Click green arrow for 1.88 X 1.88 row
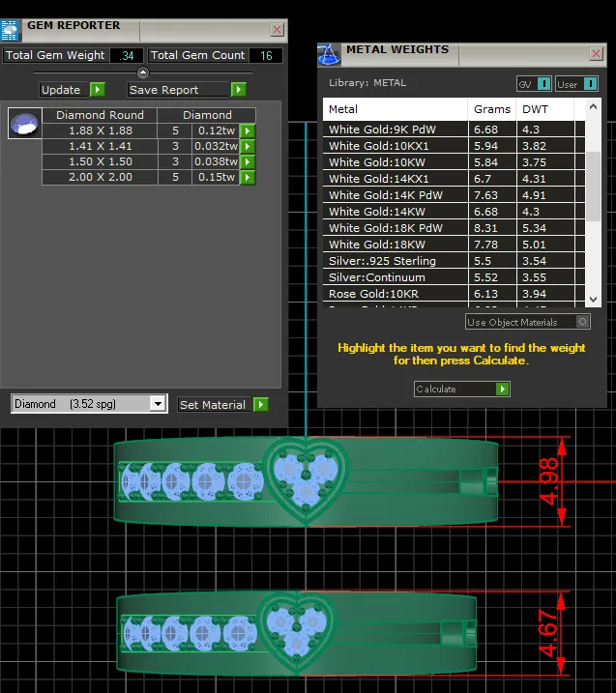The height and width of the screenshot is (693, 616). 248,130
